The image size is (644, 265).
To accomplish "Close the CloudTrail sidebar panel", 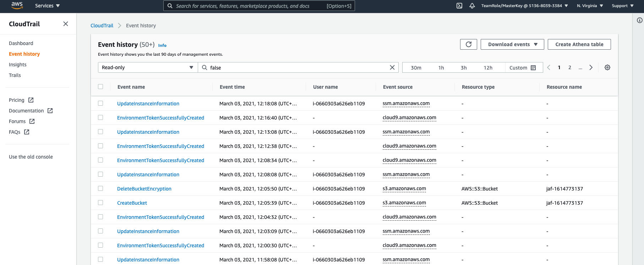I will (x=66, y=24).
